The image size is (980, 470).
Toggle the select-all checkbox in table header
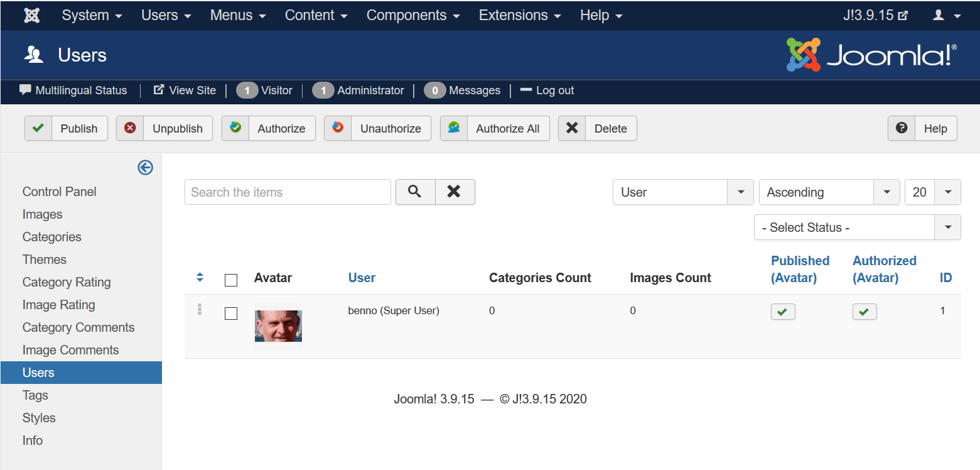231,280
